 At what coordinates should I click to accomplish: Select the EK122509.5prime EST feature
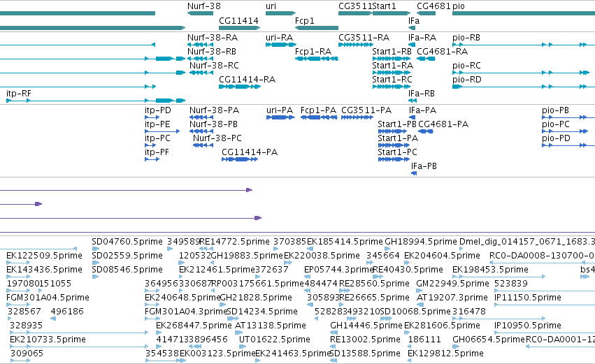(18, 263)
